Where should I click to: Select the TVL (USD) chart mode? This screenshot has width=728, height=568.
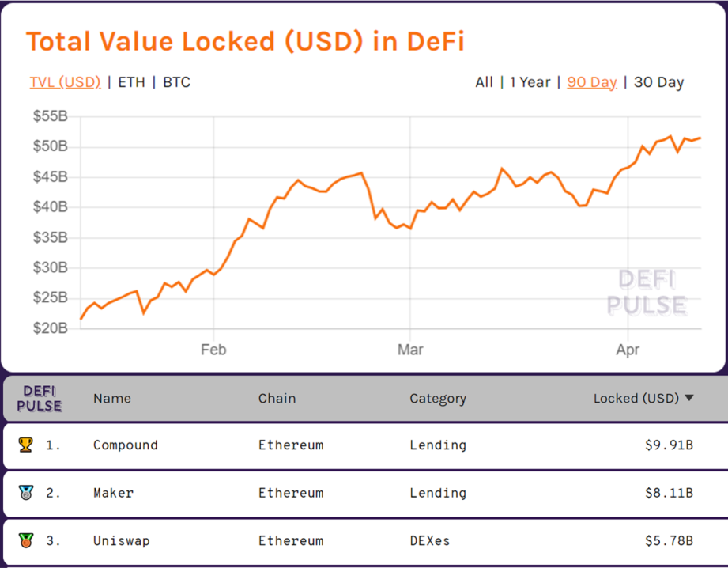[65, 82]
